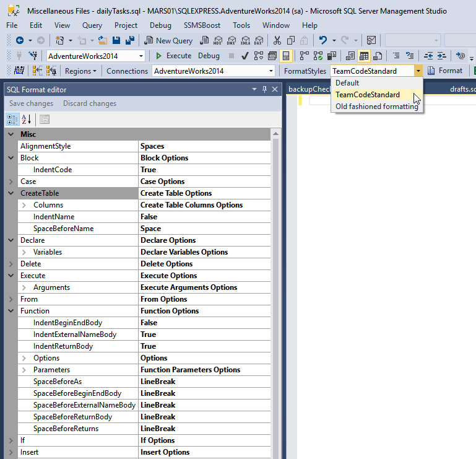The width and height of the screenshot is (476, 459).
Task: Click the Undo arrow icon
Action: point(323,40)
